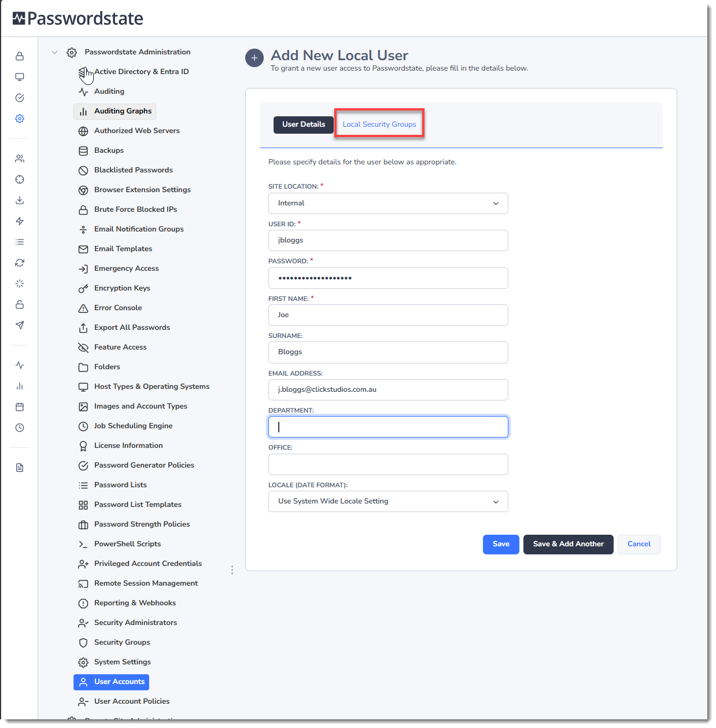Viewport: 716px width, 728px height.
Task: Click the Password input field
Action: coord(388,278)
